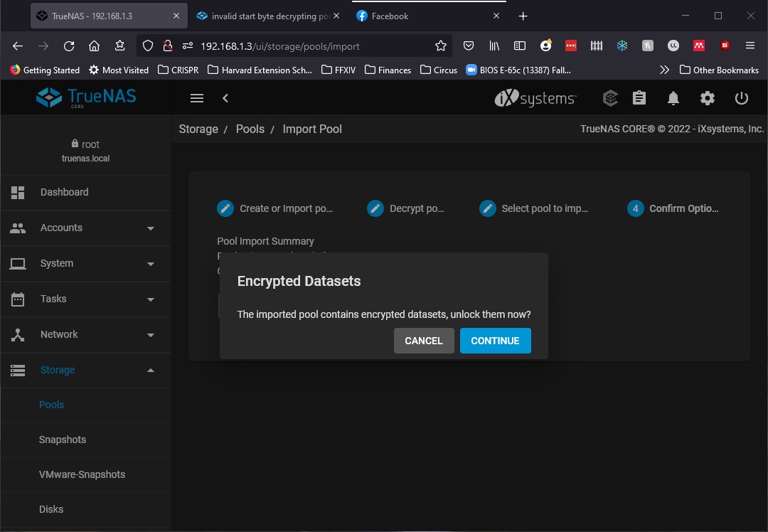Image resolution: width=768 pixels, height=532 pixels.
Task: Open the Firefox application menu
Action: pos(750,46)
